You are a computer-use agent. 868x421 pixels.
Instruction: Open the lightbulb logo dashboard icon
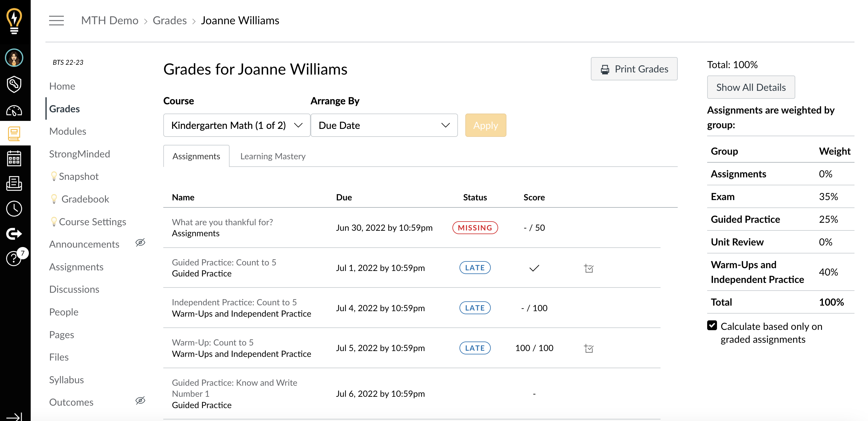click(14, 21)
